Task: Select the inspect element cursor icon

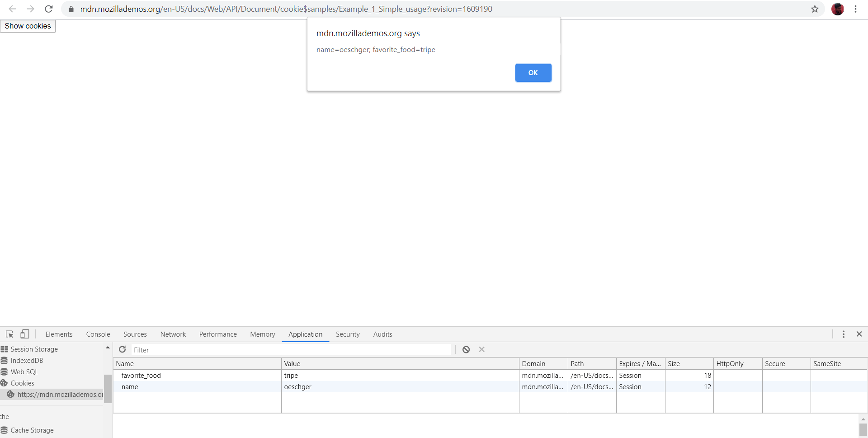Action: pos(9,334)
